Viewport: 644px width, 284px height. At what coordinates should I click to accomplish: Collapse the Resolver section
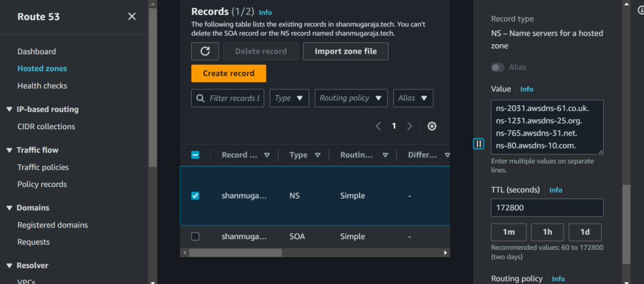click(9, 266)
